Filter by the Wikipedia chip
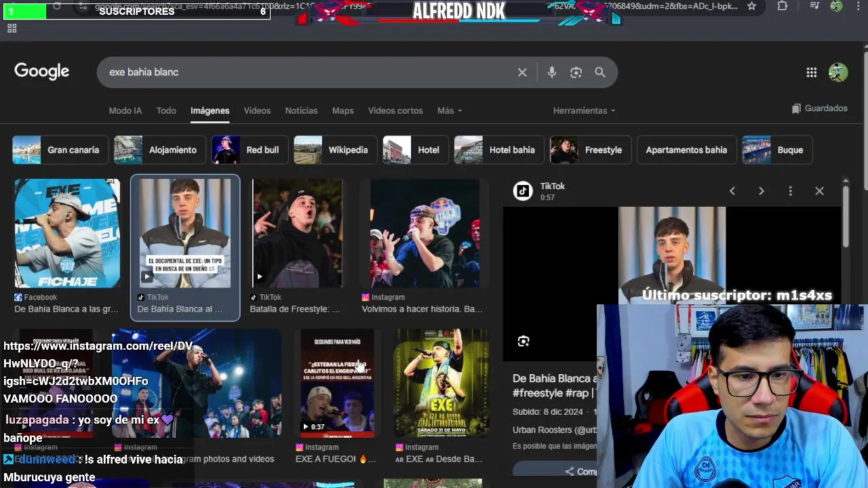The width and height of the screenshot is (868, 488). (335, 150)
